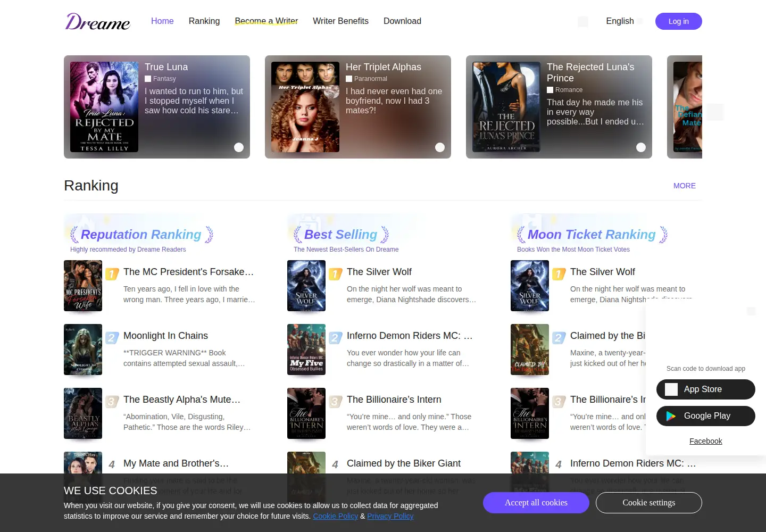
Task: Click rank 3 badge in Best Selling column
Action: (335, 402)
